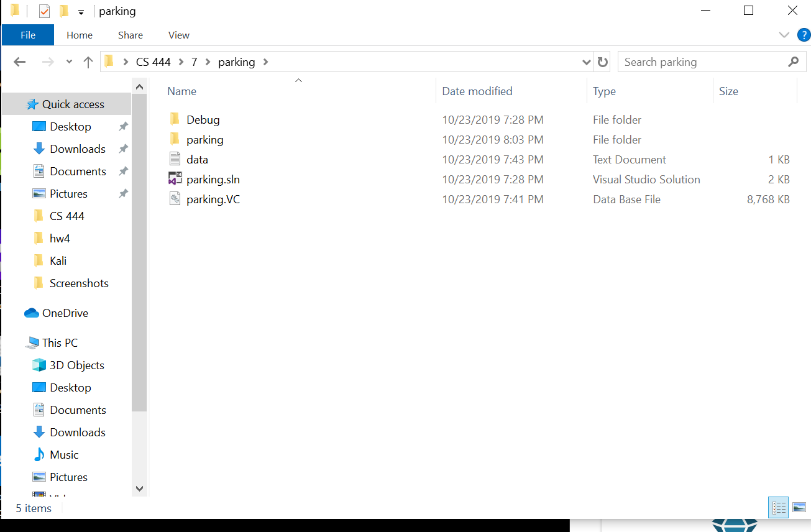
Task: Click the Visual Studio Solution type text
Action: point(646,180)
